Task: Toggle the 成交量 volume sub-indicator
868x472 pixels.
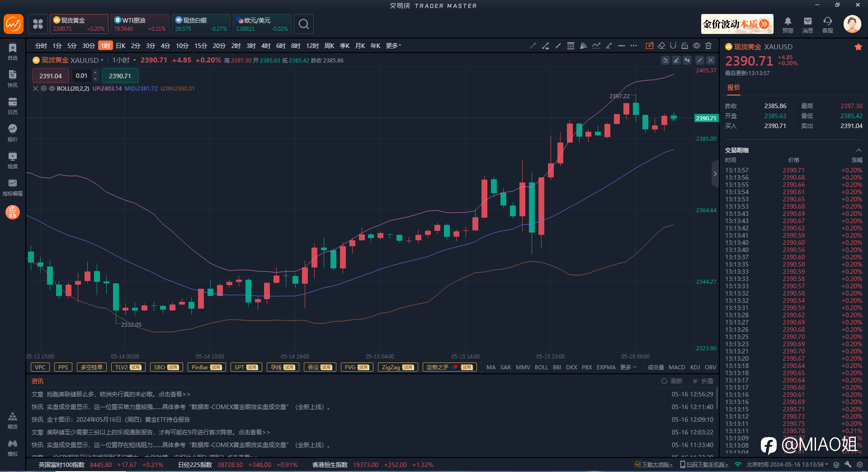Action: (656, 367)
